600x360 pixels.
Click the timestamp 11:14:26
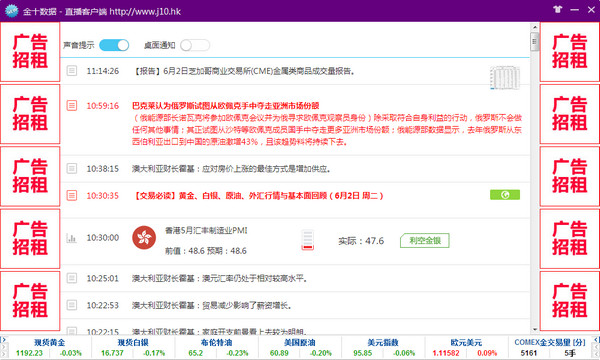(103, 71)
